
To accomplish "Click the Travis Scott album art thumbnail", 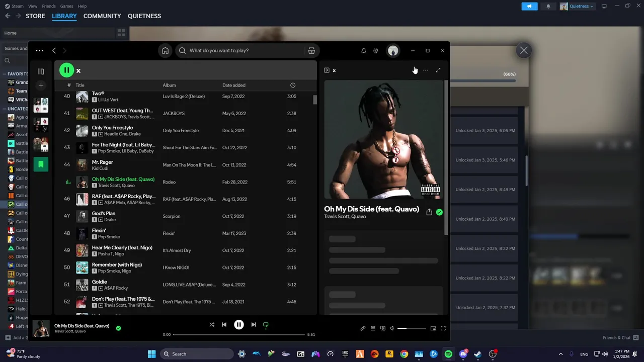I will click(x=41, y=328).
